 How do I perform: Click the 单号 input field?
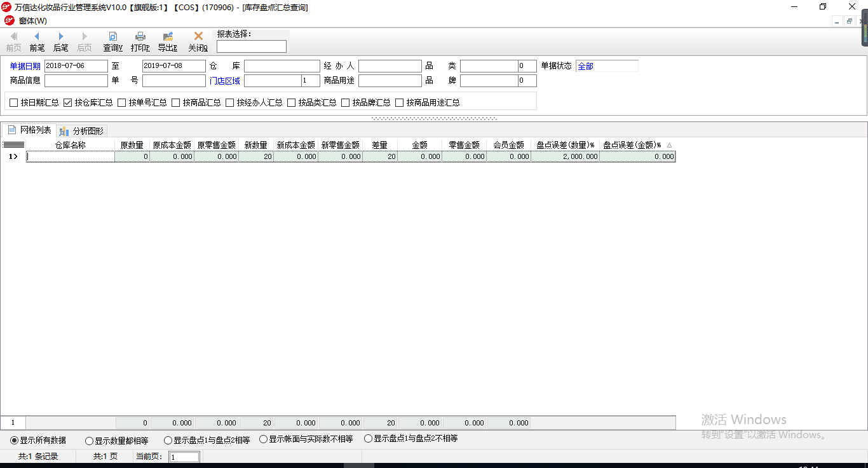click(174, 81)
